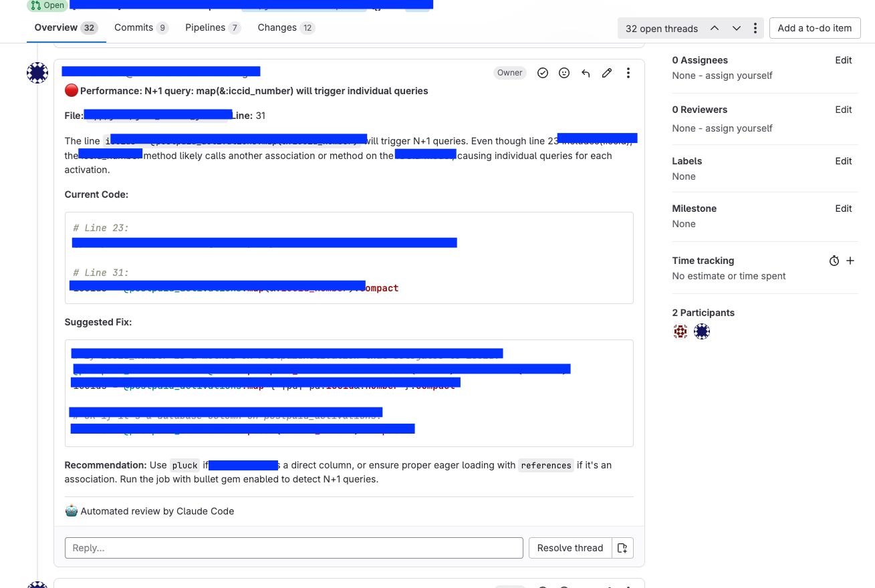Click Resolve thread button

(570, 548)
